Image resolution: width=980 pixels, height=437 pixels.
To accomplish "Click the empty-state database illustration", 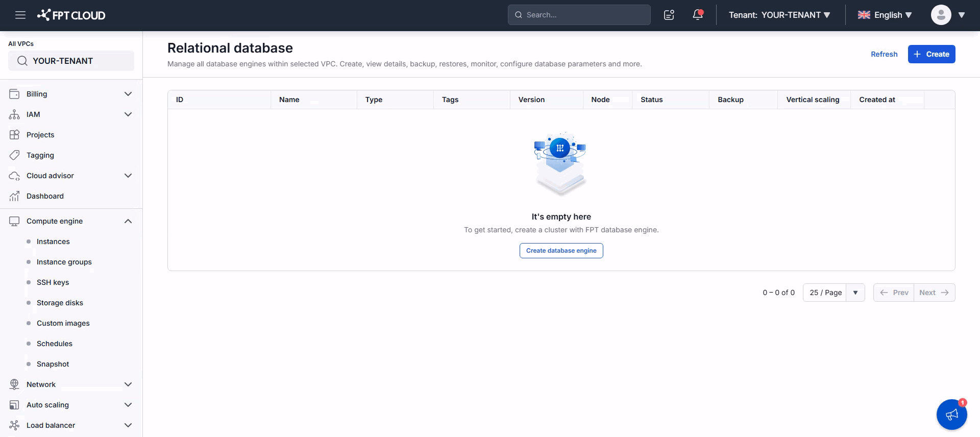I will [x=561, y=164].
